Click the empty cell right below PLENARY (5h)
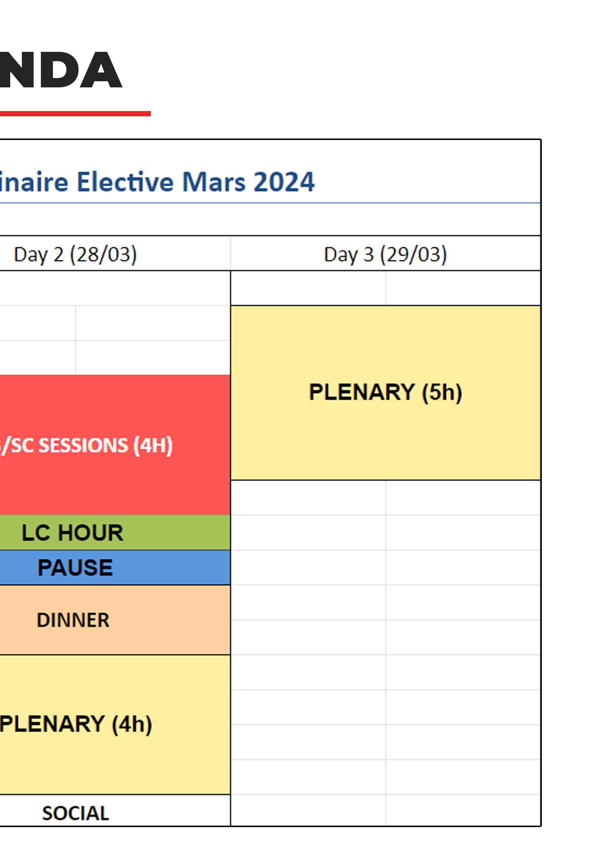 click(308, 497)
